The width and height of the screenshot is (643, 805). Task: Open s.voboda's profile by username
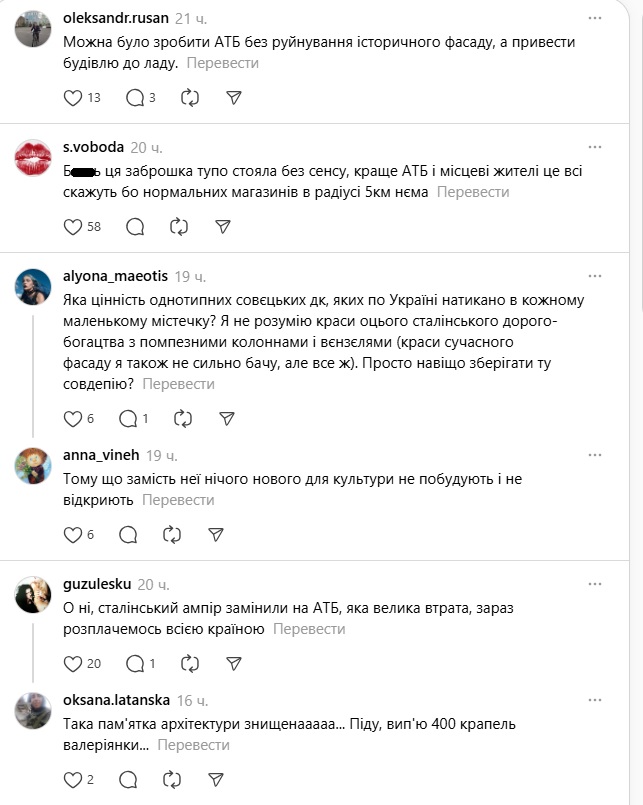[93, 147]
